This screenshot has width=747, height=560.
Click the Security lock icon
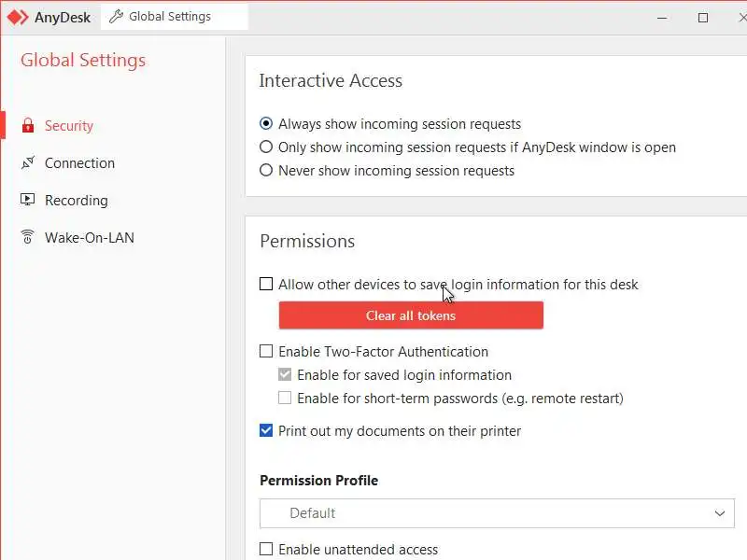27,126
